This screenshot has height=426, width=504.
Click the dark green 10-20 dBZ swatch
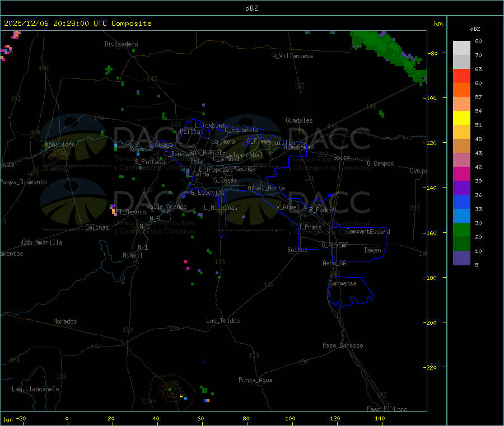(461, 244)
